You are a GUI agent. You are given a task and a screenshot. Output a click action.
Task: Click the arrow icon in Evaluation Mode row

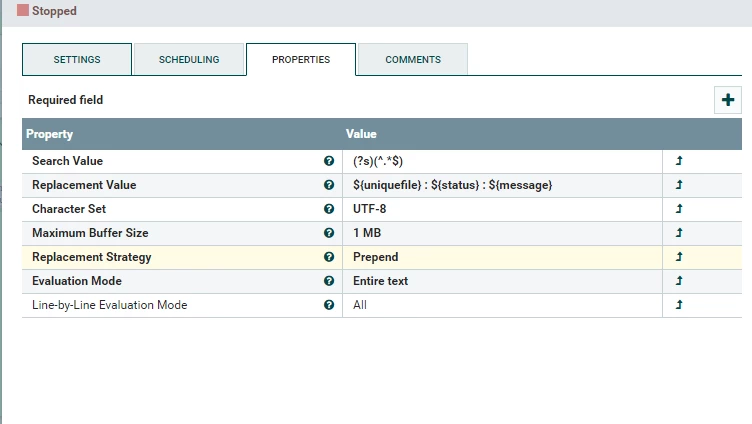tap(679, 281)
